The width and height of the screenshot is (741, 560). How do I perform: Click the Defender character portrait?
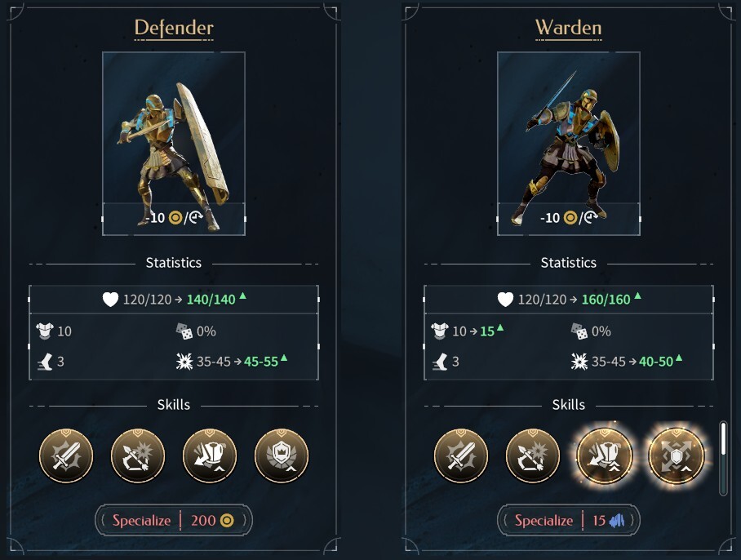(174, 143)
